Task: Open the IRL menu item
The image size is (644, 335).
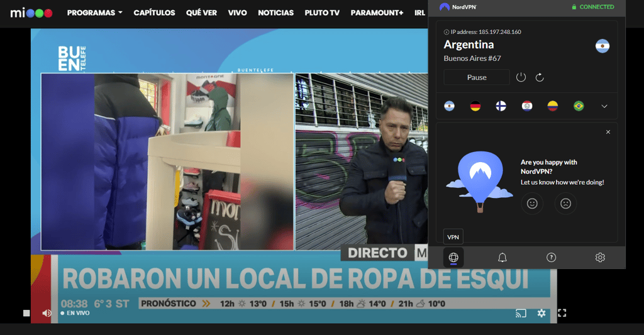Action: [419, 13]
